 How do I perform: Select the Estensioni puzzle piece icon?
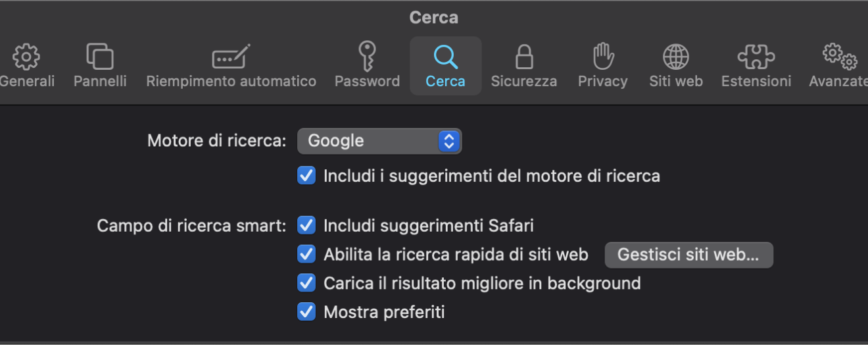(756, 57)
